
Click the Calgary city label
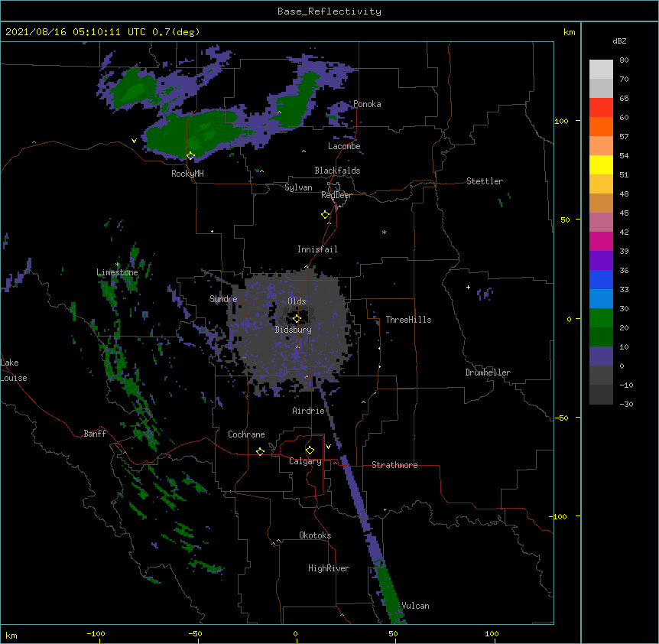coord(305,461)
